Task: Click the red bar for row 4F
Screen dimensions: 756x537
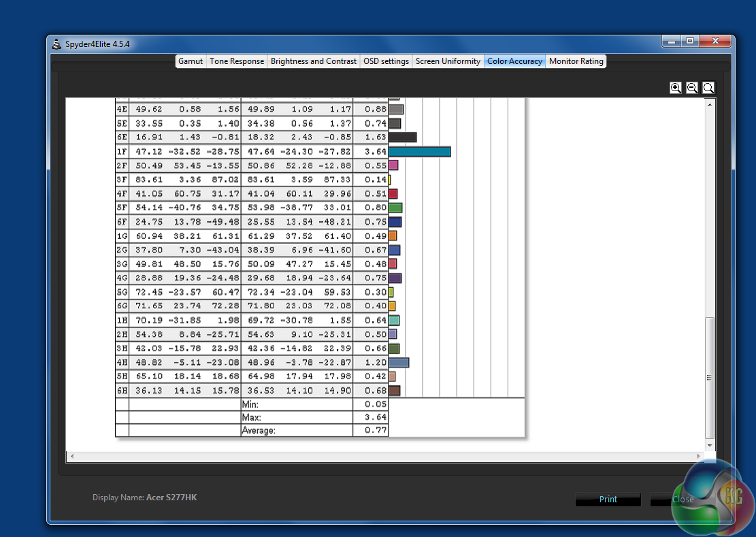Action: (x=393, y=194)
